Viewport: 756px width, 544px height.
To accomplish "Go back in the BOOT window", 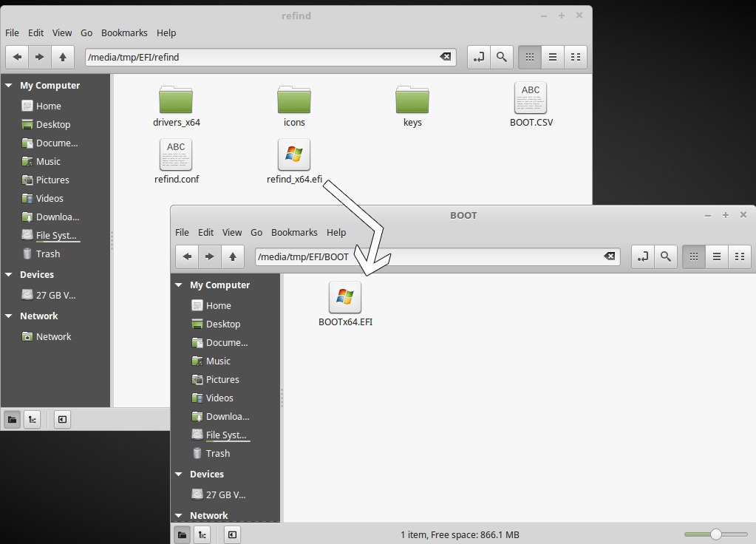I will pos(187,256).
